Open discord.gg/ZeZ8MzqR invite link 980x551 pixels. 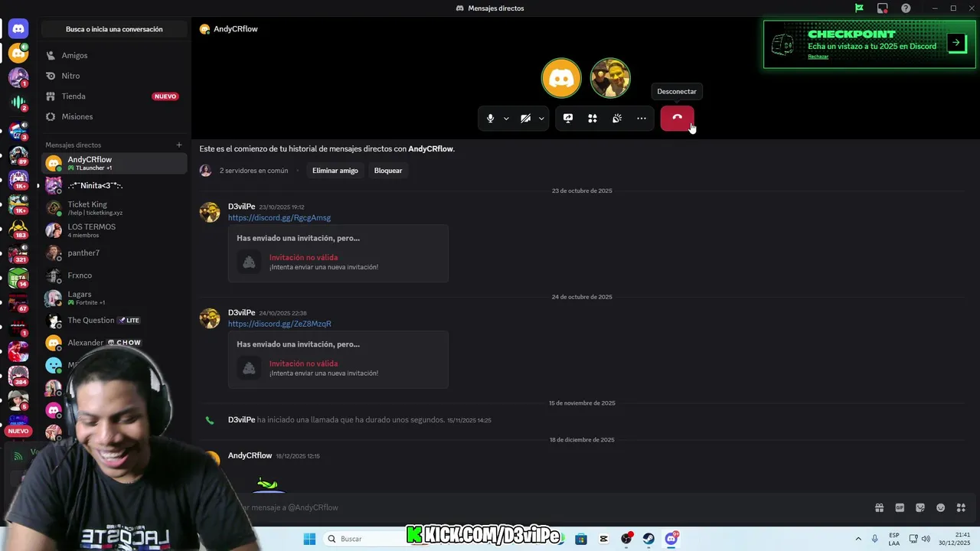point(279,324)
